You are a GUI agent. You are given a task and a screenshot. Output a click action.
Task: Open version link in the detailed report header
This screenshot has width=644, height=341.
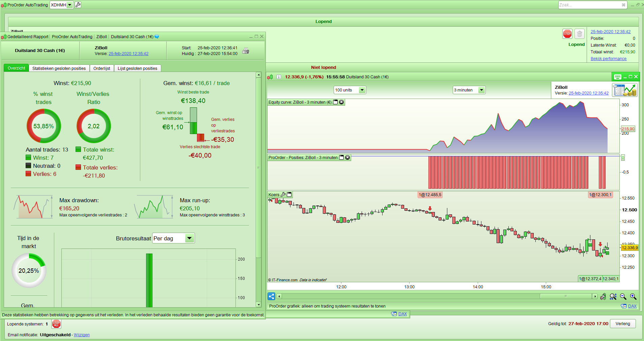click(129, 54)
